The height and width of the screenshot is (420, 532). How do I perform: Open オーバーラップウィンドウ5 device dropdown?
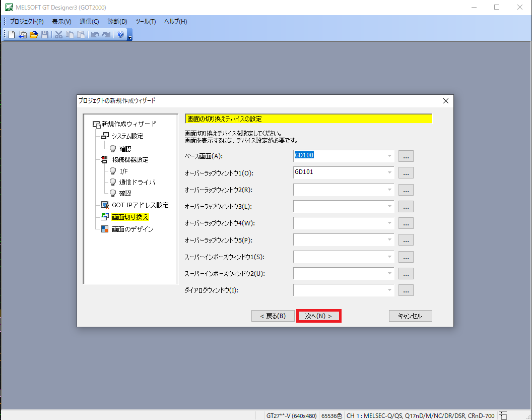point(389,239)
